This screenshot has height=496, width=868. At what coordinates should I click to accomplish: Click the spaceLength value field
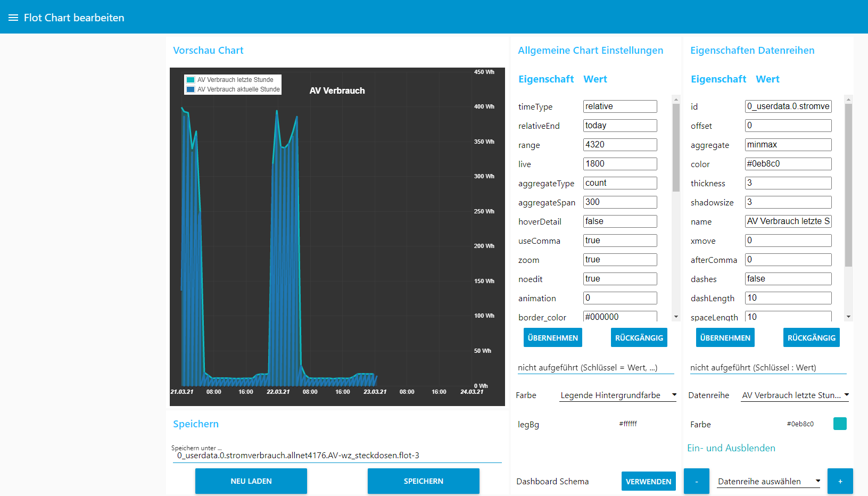click(x=788, y=317)
